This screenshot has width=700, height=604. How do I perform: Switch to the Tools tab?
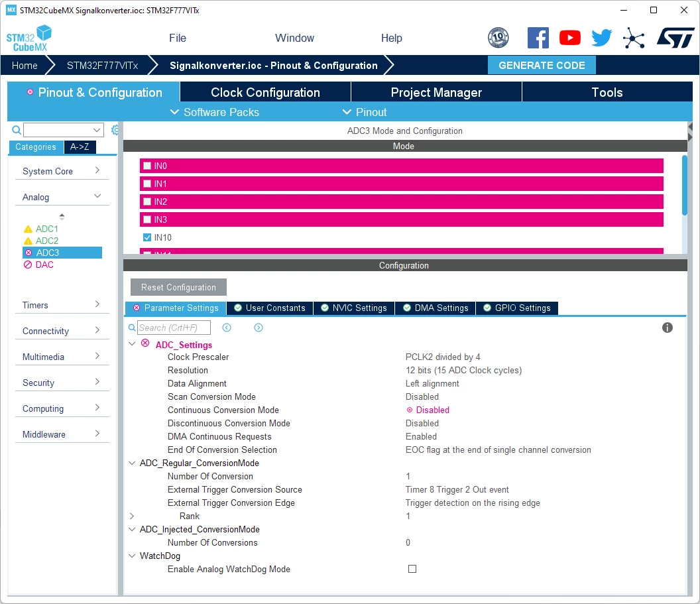point(607,92)
